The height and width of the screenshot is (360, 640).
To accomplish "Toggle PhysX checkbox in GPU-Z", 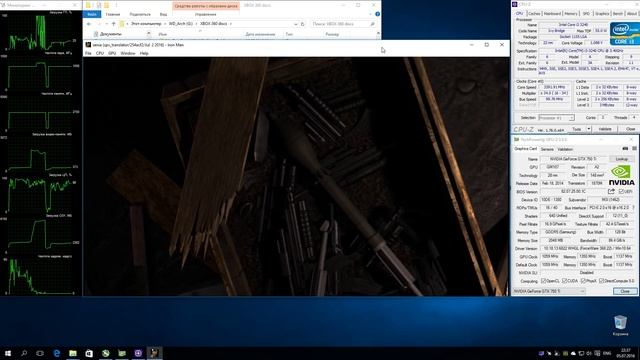I will [x=583, y=281].
